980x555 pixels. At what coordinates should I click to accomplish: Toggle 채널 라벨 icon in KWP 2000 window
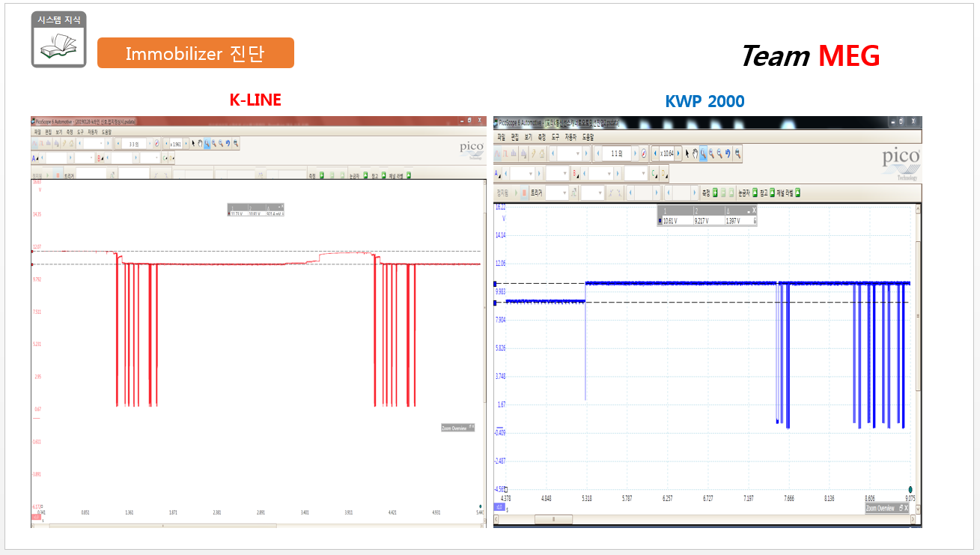click(x=797, y=192)
